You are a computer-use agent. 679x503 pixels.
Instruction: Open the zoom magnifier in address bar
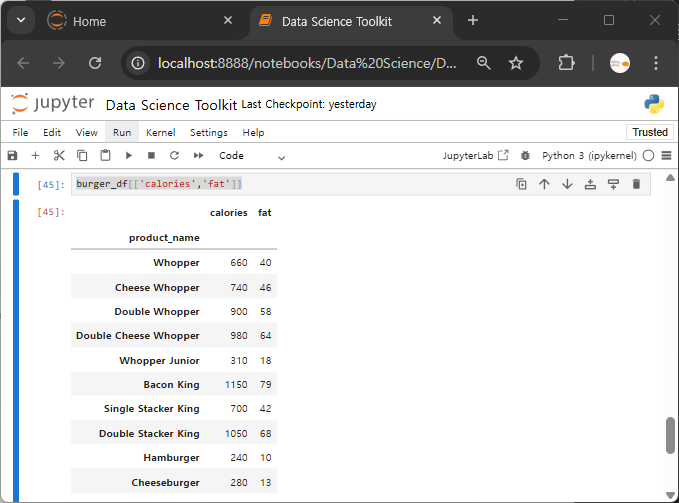point(483,63)
